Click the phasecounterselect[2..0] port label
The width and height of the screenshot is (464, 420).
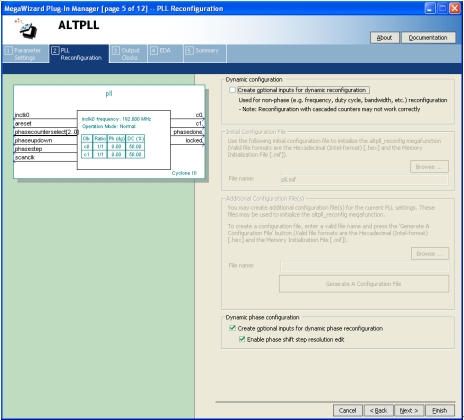coord(46,132)
